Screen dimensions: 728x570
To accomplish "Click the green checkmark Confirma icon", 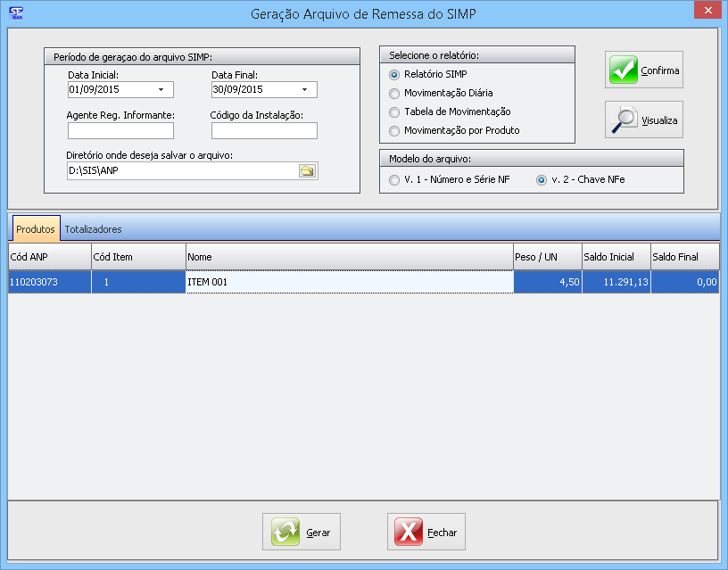I will click(x=624, y=70).
